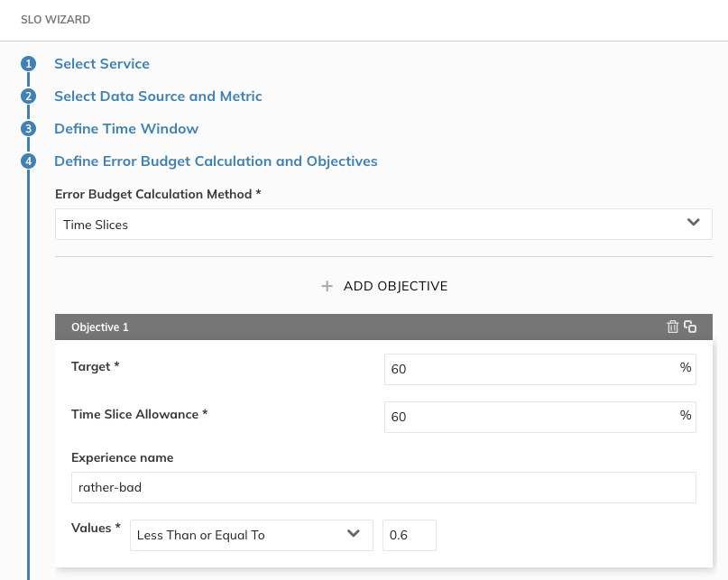Click the 0.6 Values input field
Screen dimensions: 728x580
[x=409, y=534]
